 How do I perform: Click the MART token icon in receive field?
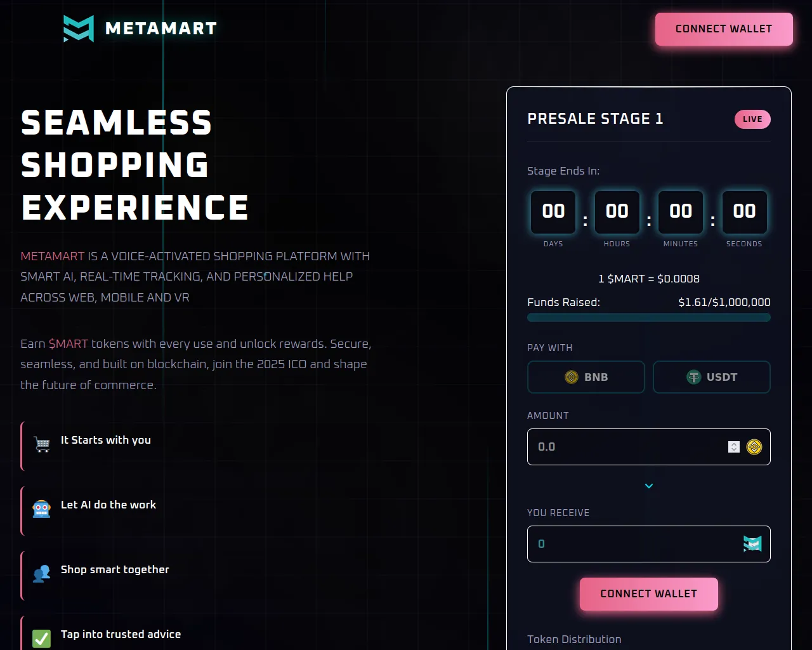(752, 544)
